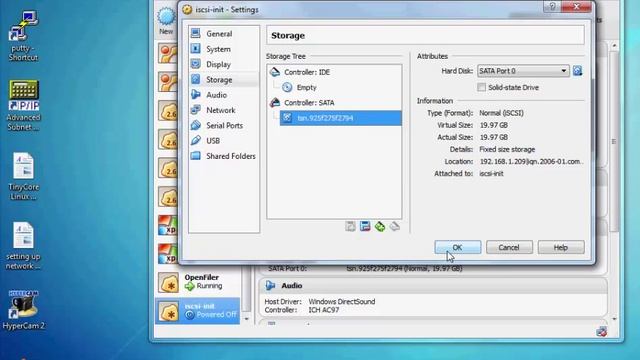Click the Serial Ports category icon
The image size is (640, 360).
coord(196,125)
